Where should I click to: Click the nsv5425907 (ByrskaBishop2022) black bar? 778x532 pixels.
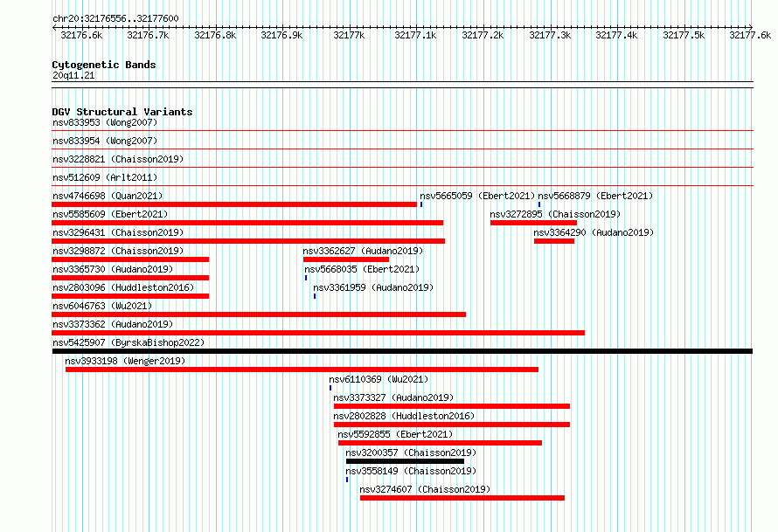402,351
